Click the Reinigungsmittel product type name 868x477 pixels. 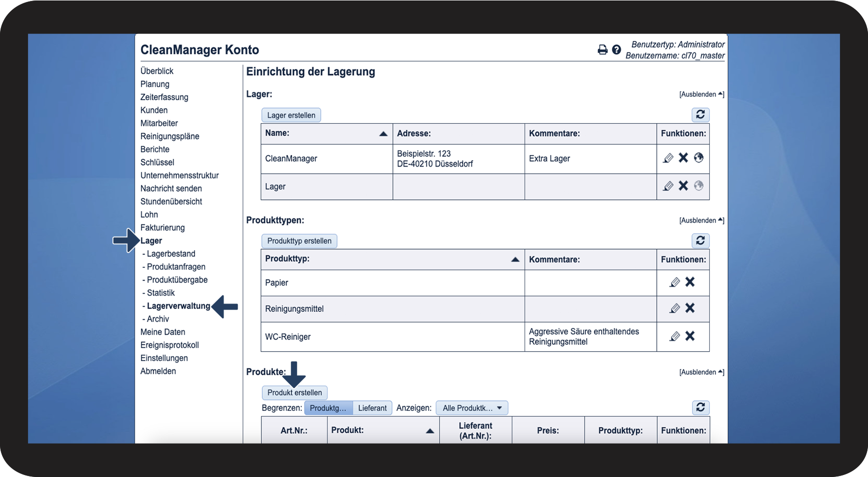tap(294, 309)
